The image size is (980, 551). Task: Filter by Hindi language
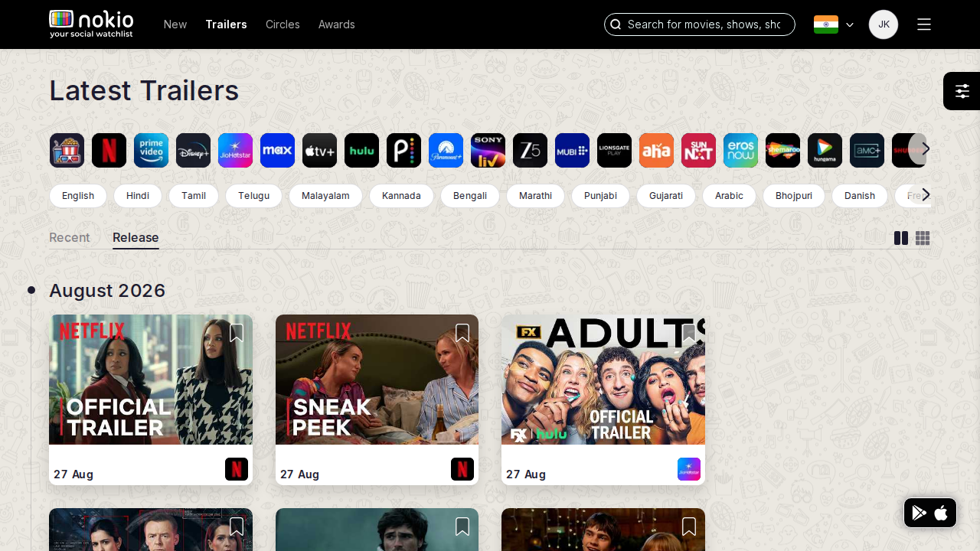[x=138, y=196]
